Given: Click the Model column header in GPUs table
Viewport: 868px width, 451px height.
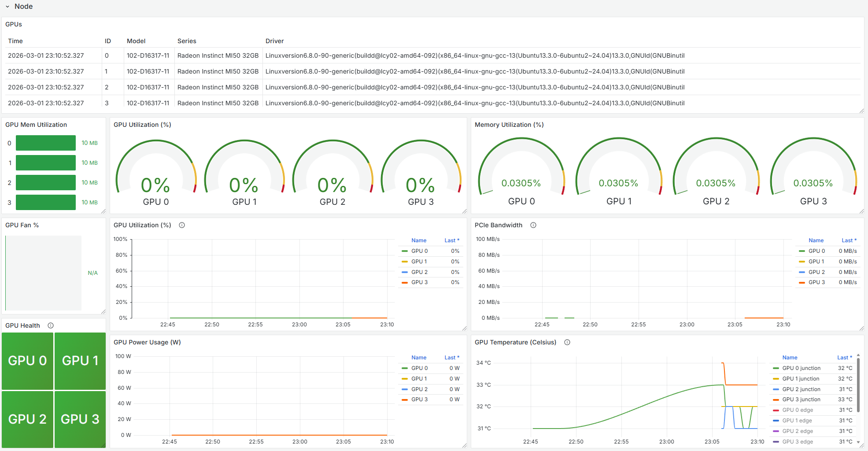Looking at the screenshot, I should 136,41.
